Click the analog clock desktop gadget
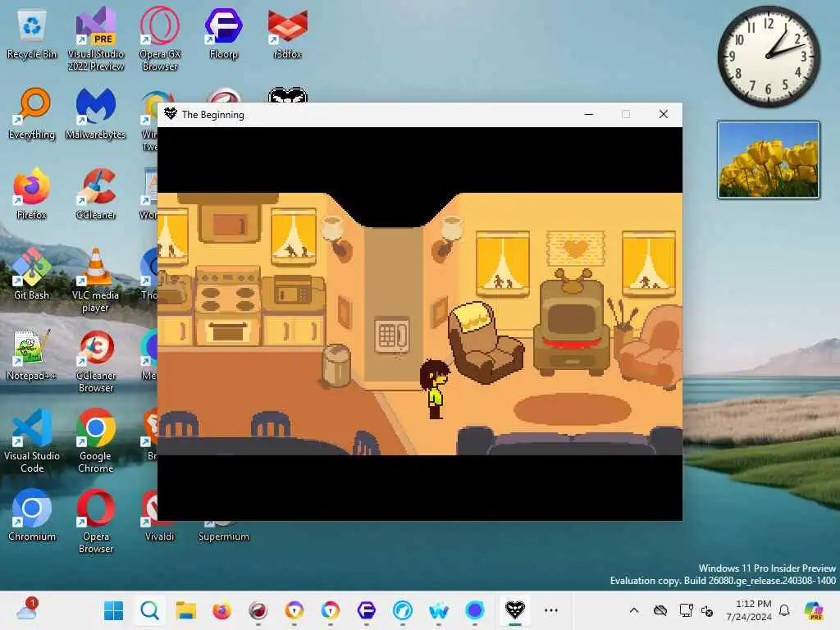This screenshot has height=630, width=840. click(x=768, y=57)
